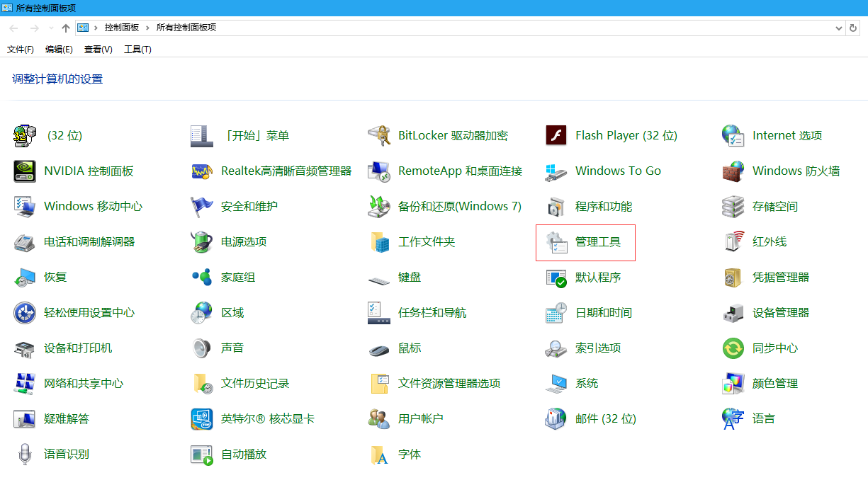Screen dimensions: 868x480
Task: Open the 任务栏和导航 link
Action: tap(432, 312)
